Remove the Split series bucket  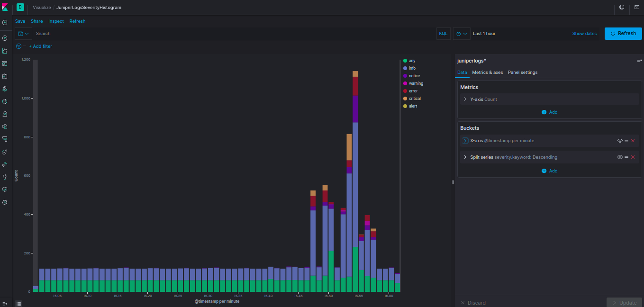click(x=633, y=157)
